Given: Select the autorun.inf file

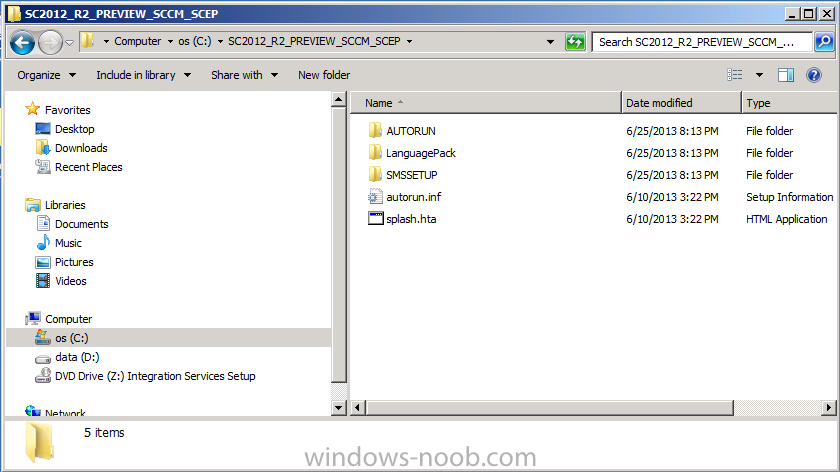Looking at the screenshot, I should point(413,197).
